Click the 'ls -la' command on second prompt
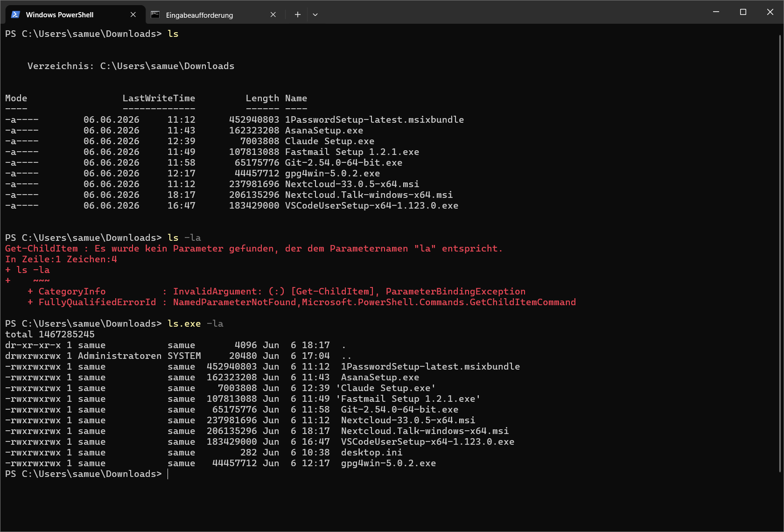The image size is (784, 532). (x=184, y=238)
